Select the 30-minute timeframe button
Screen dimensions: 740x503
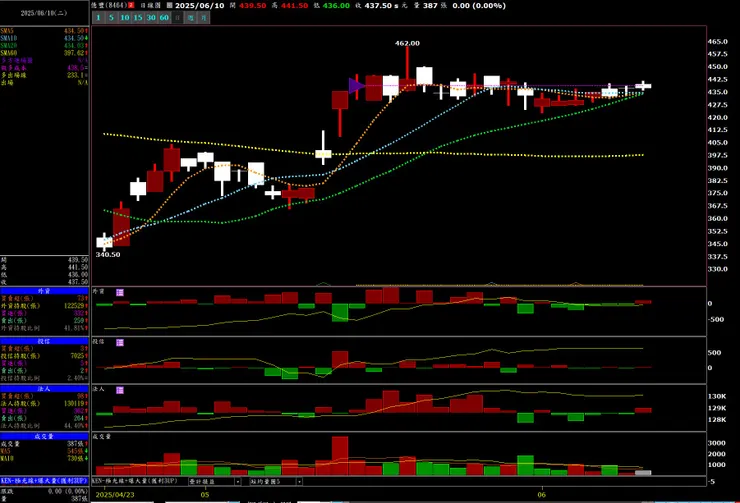coord(151,17)
